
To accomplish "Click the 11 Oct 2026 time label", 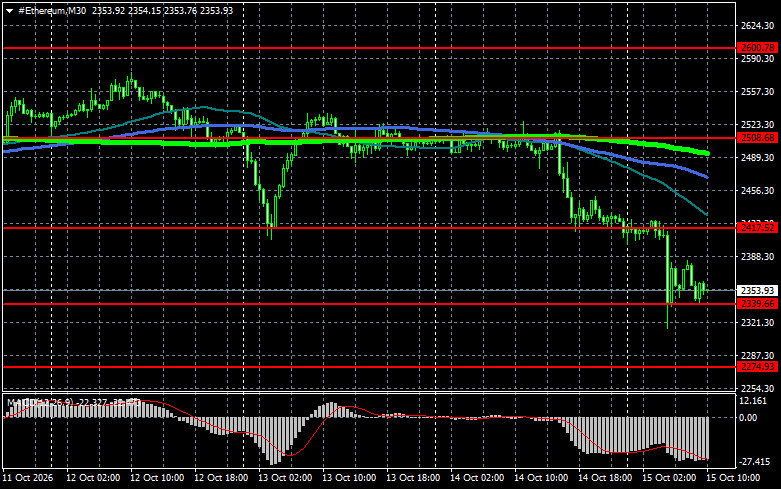I will tap(27, 478).
